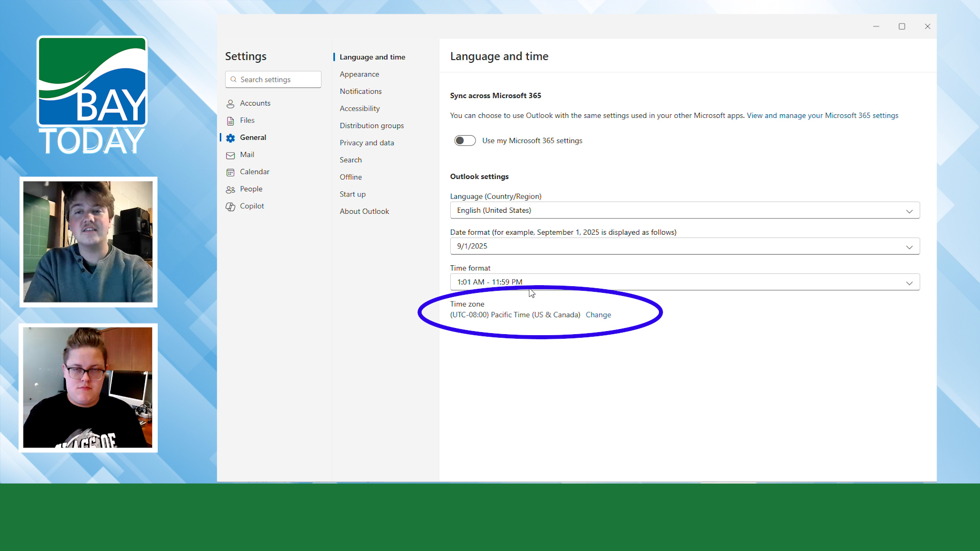980x551 pixels.
Task: Click the Copilot icon in sidebar
Action: [x=230, y=207]
